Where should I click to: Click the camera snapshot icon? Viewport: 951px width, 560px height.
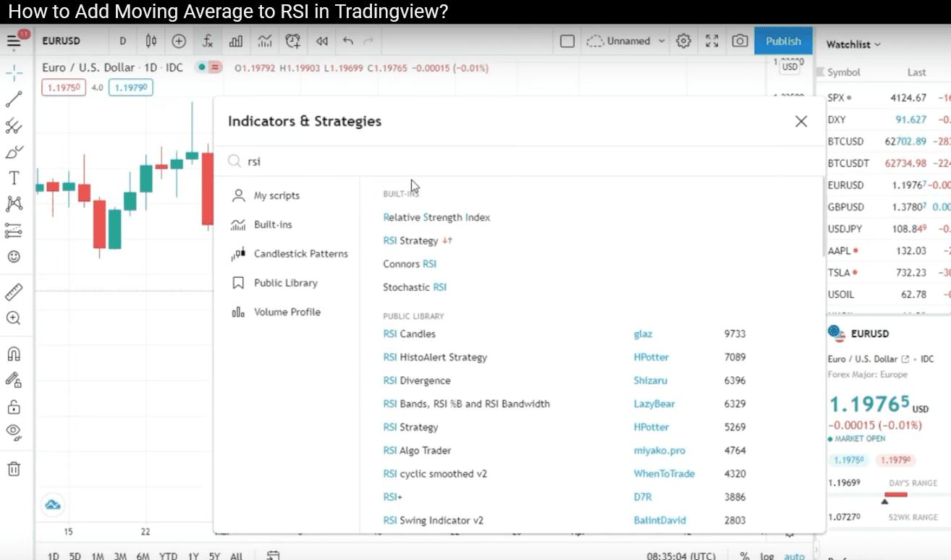[x=740, y=41]
